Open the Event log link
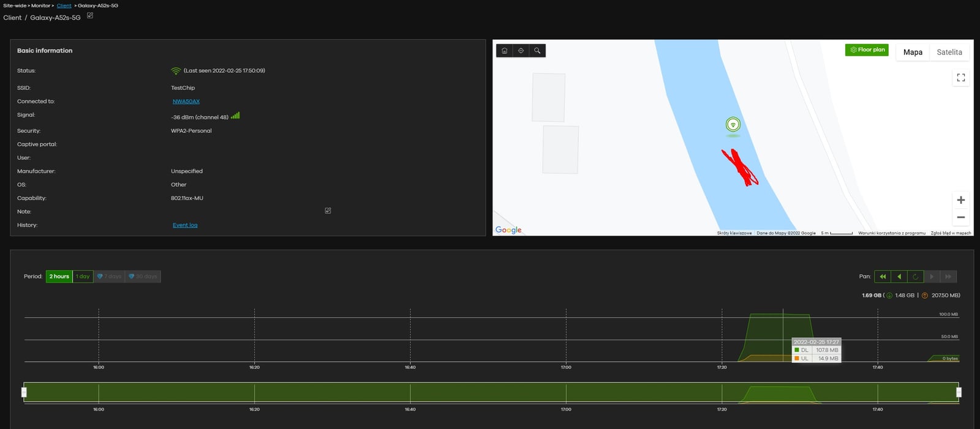Viewport: 980px width, 429px height. click(185, 225)
